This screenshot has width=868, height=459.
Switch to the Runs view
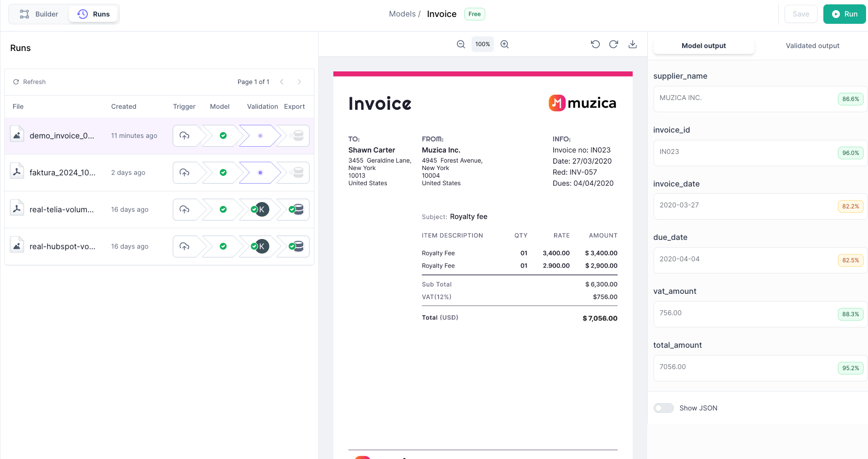pyautogui.click(x=94, y=14)
